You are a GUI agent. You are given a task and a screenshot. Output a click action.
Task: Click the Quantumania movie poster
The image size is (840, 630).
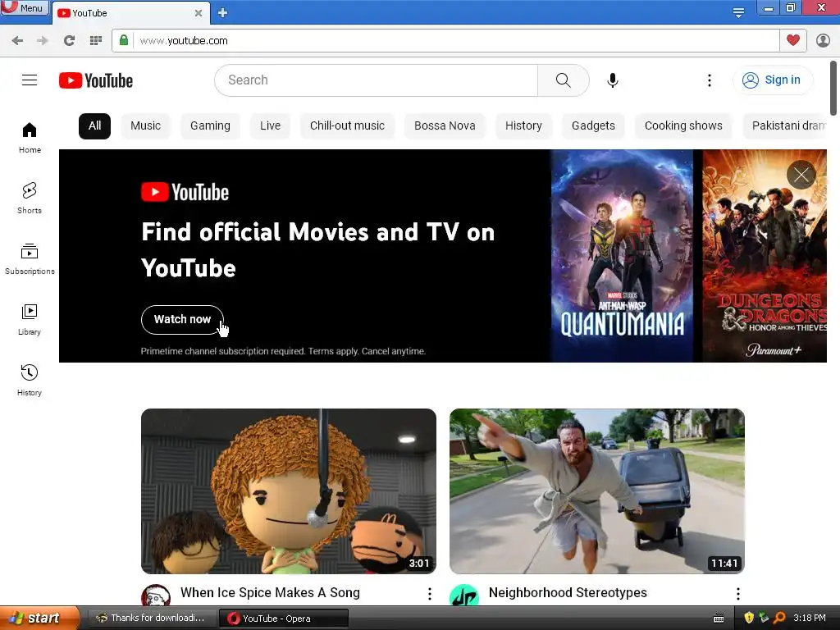click(622, 256)
